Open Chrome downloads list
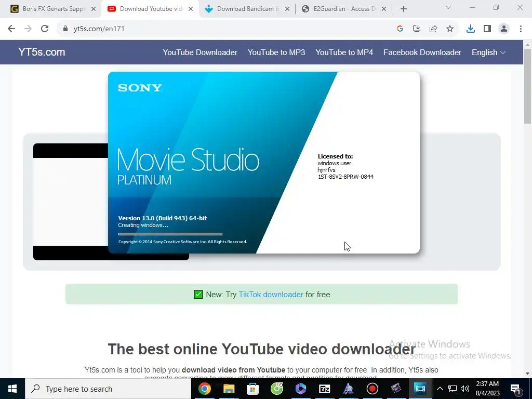 coord(471,29)
